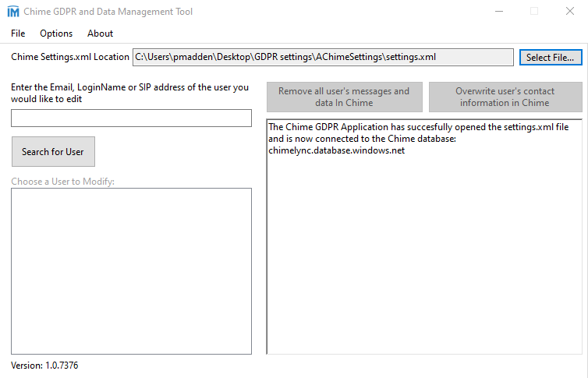This screenshot has height=378, width=588.
Task: Click the Version 1.0.7376 label
Action: click(x=44, y=366)
